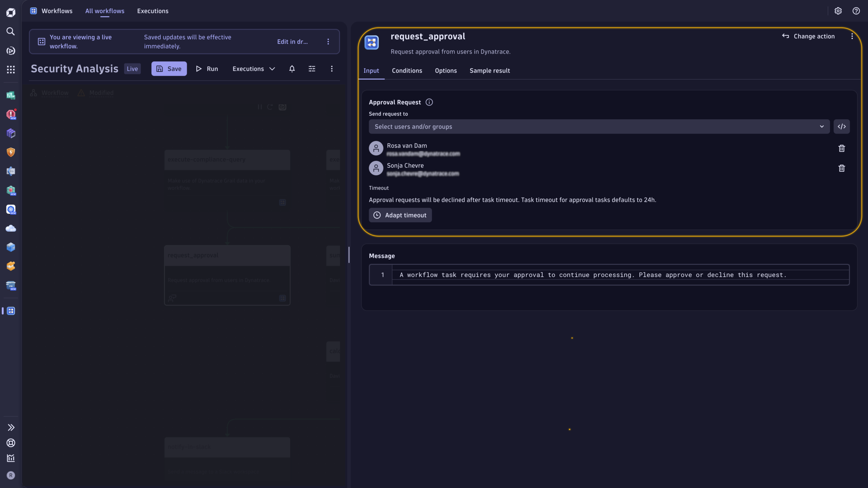Open the code editor icon next to user selector
This screenshot has width=868, height=488.
pyautogui.click(x=842, y=126)
